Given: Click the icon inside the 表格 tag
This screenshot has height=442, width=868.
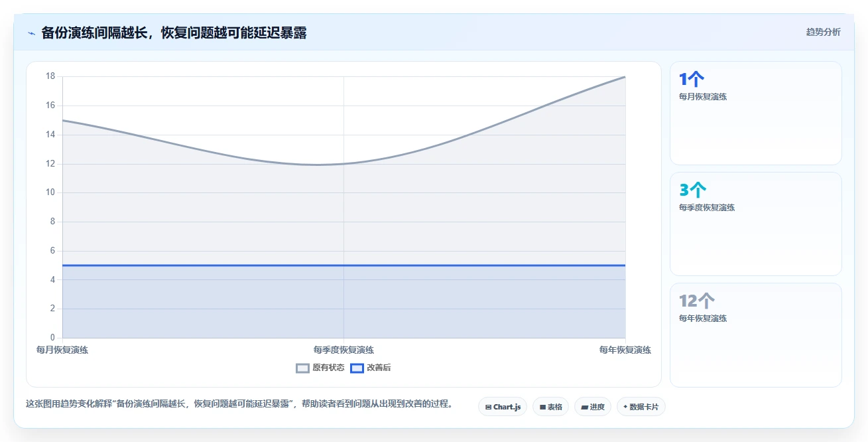Looking at the screenshot, I should click(542, 407).
